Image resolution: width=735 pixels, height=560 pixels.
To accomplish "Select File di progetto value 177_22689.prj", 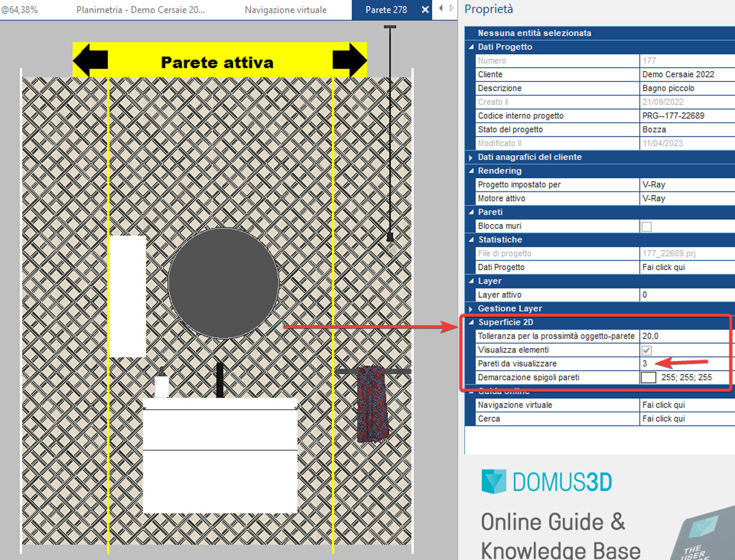I will [x=668, y=254].
